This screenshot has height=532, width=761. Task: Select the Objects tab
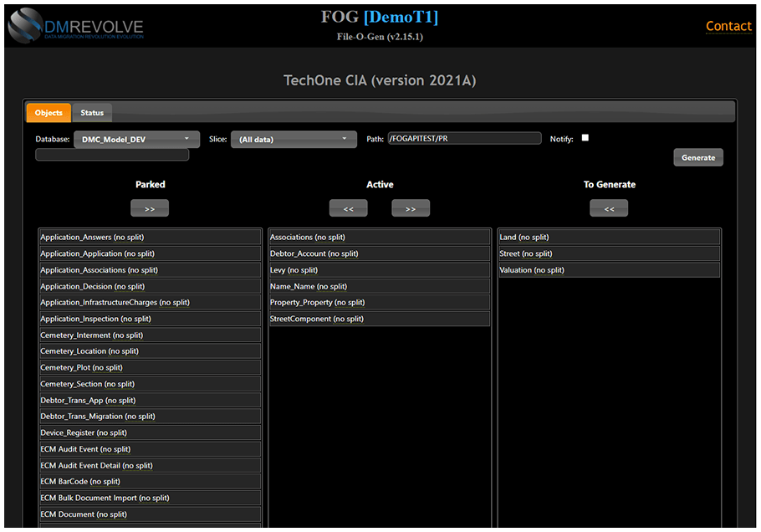click(49, 113)
